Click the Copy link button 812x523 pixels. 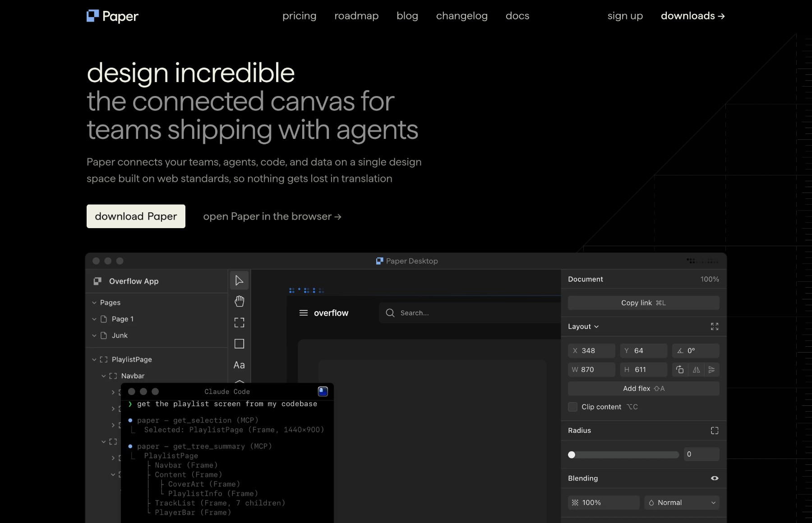(643, 303)
